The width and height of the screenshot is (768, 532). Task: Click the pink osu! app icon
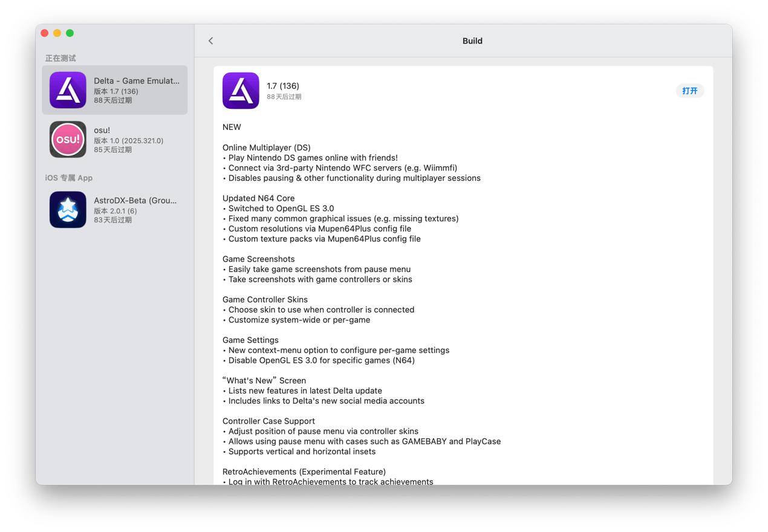click(x=68, y=140)
